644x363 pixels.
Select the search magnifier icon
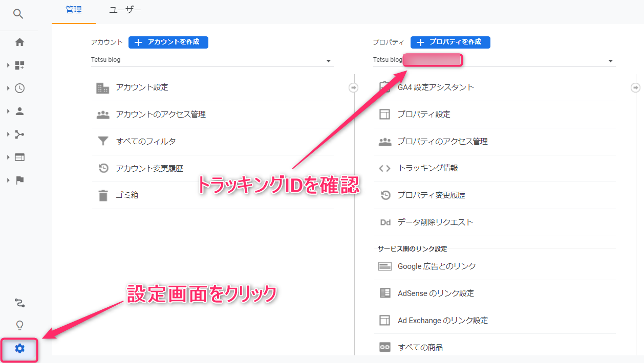(x=19, y=14)
